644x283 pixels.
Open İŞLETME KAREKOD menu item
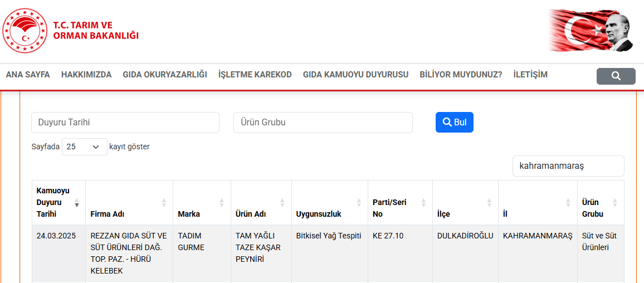[255, 75]
